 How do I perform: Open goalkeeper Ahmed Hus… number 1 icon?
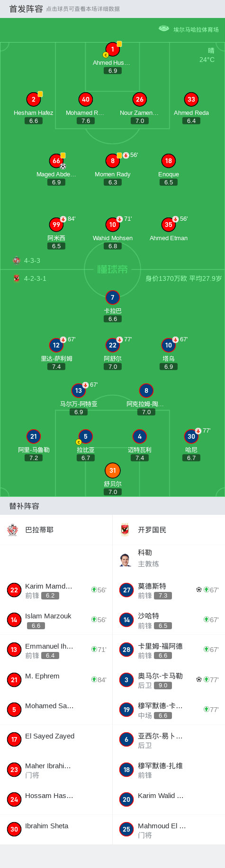112,49
